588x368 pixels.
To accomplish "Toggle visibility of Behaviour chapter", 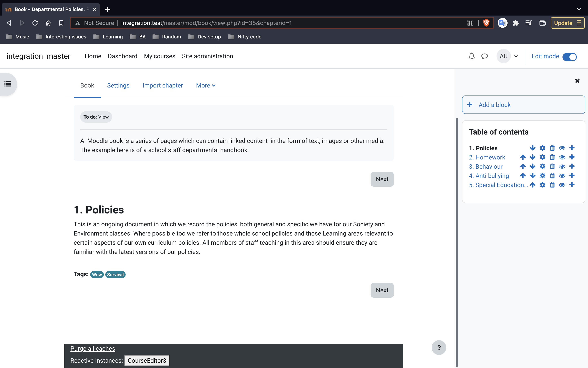I will tap(562, 166).
